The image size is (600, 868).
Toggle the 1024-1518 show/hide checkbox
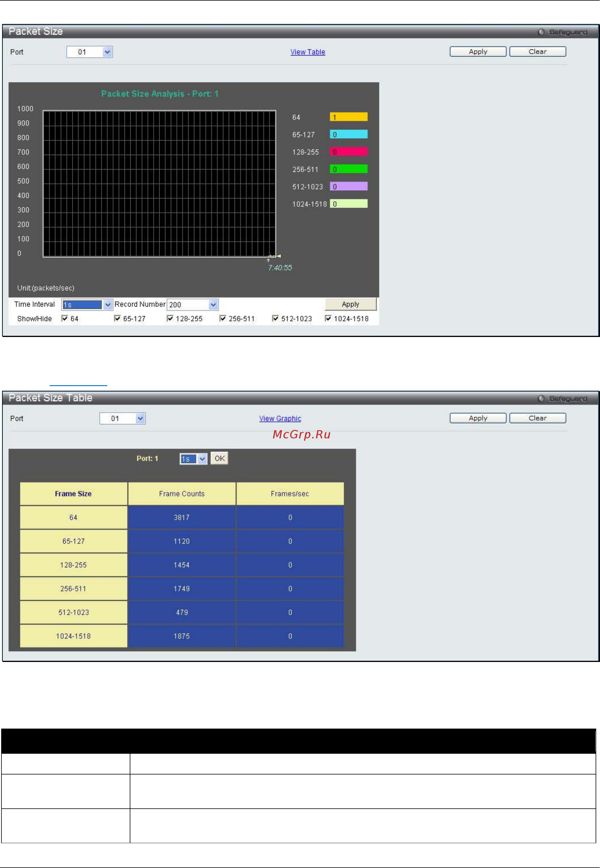[x=328, y=318]
